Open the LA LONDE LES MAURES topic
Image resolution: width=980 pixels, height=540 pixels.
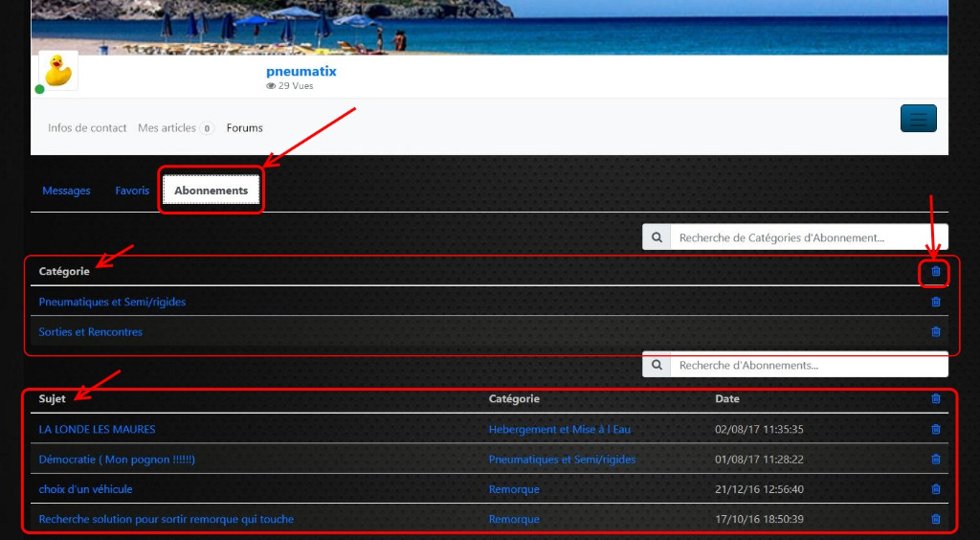pos(97,430)
